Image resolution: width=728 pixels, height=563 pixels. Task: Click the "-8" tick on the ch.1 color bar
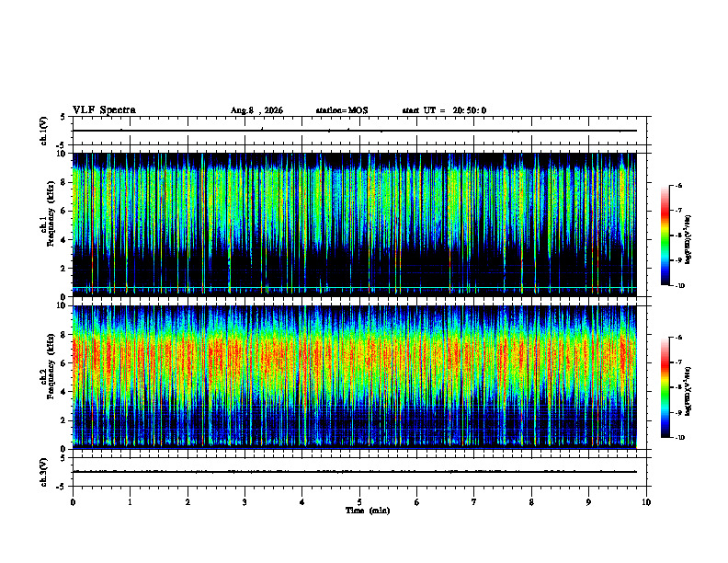coord(678,236)
